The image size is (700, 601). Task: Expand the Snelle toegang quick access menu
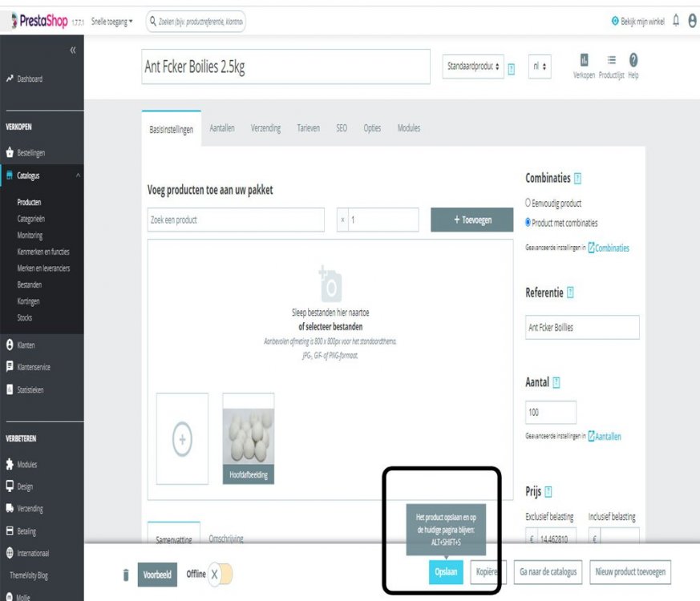(111, 22)
